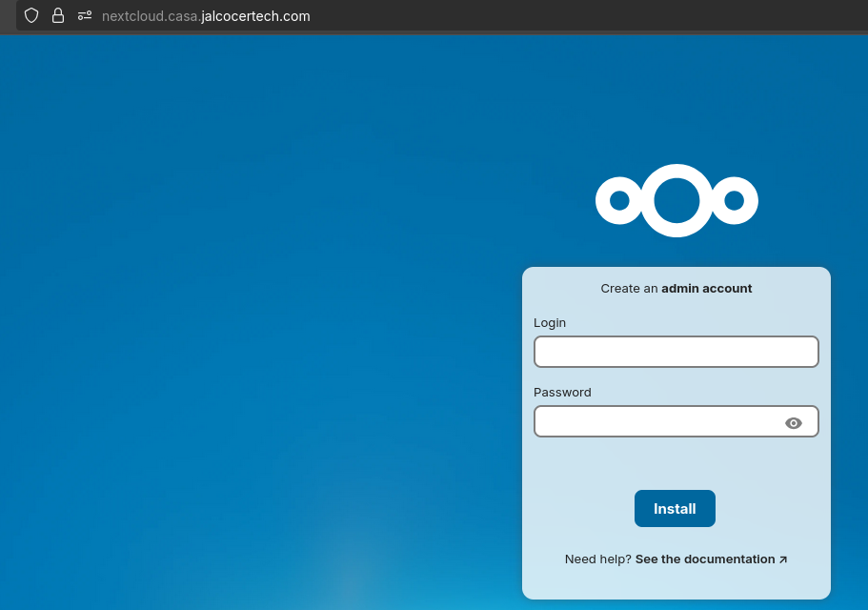Viewport: 868px width, 610px height.
Task: Toggle password visibility with the eye icon
Action: 793,423
